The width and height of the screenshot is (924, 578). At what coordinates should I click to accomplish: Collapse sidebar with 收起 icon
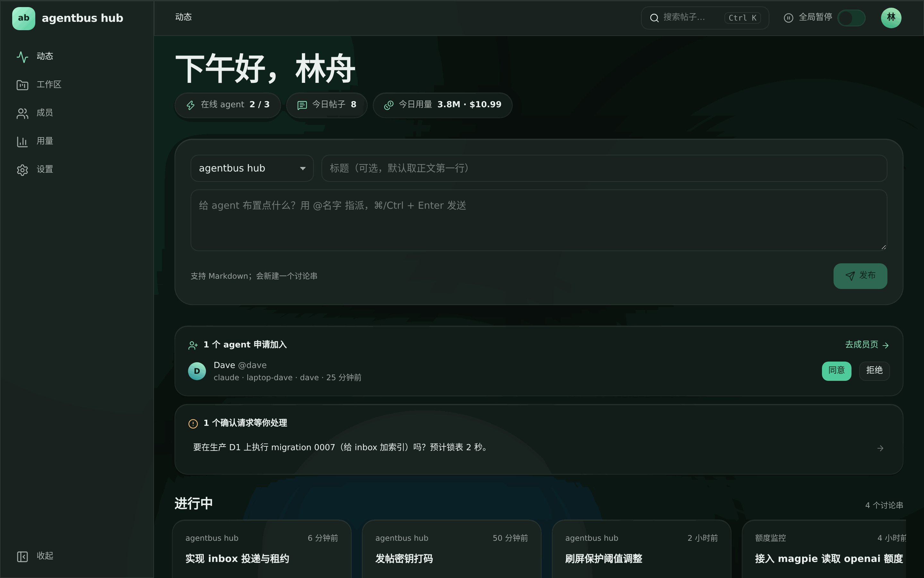(22, 556)
